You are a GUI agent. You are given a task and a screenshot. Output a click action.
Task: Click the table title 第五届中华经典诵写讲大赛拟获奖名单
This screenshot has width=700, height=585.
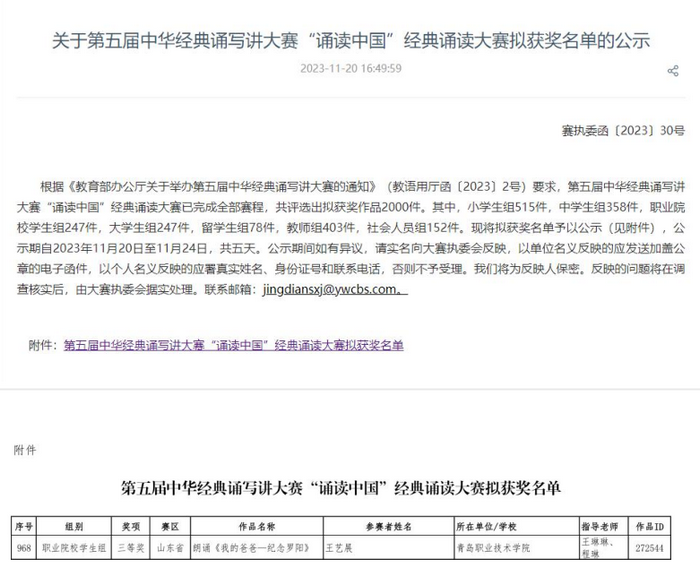tap(341, 488)
